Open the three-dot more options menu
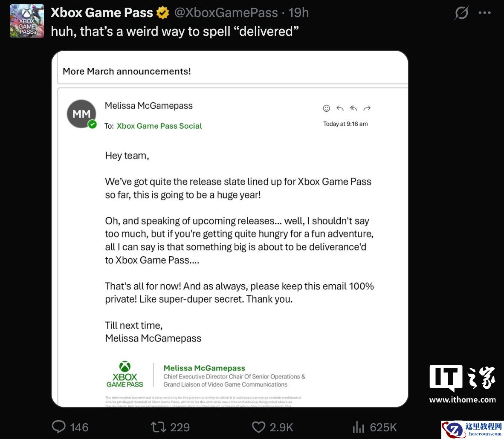The width and height of the screenshot is (504, 439). (485, 13)
